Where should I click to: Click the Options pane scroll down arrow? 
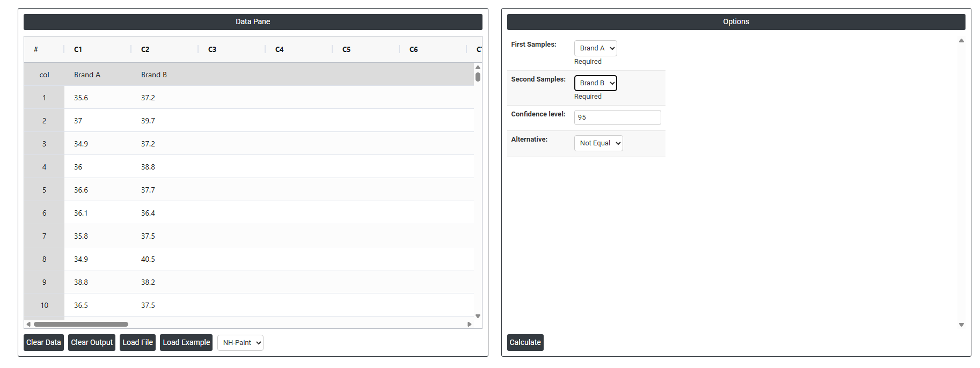click(x=961, y=325)
